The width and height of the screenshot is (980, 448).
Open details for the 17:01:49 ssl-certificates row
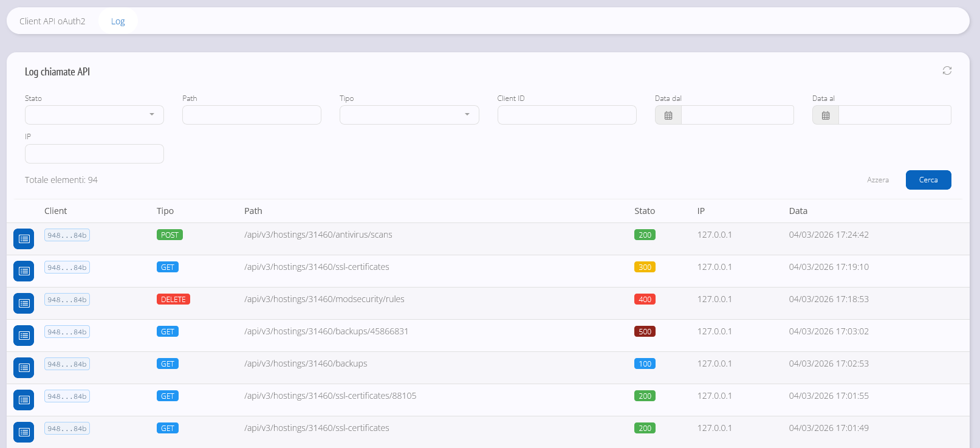[24, 432]
